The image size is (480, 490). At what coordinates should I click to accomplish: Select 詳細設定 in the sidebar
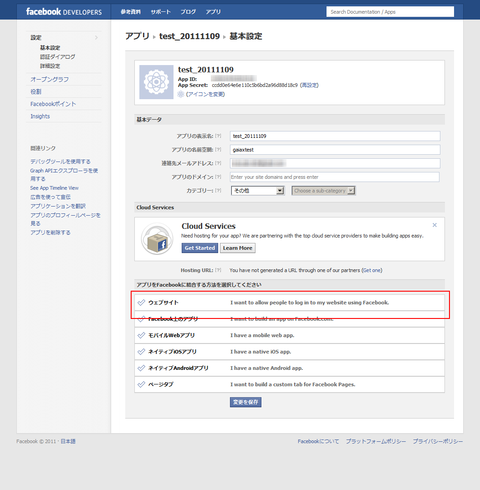50,66
